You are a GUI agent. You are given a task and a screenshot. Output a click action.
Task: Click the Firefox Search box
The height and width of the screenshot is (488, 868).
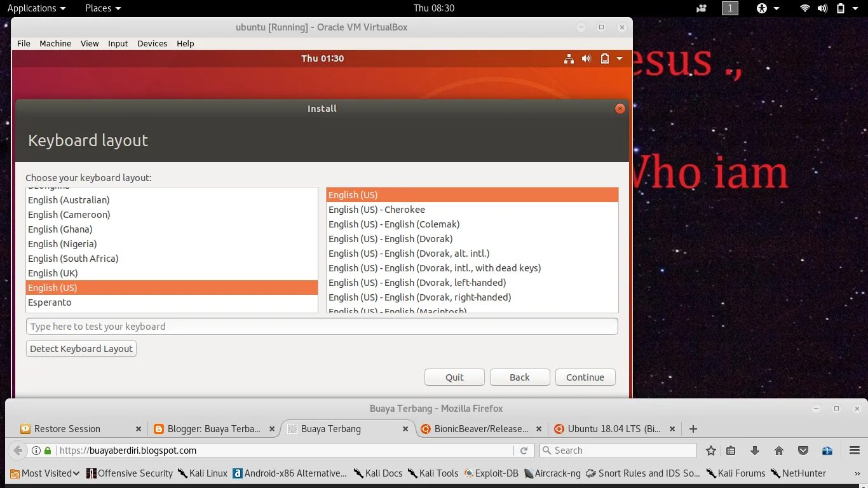coord(618,451)
